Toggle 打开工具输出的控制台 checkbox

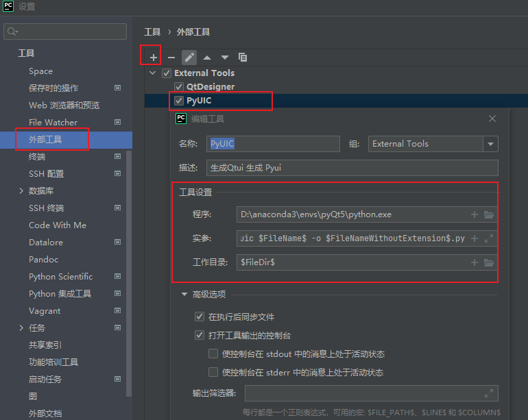click(x=200, y=335)
